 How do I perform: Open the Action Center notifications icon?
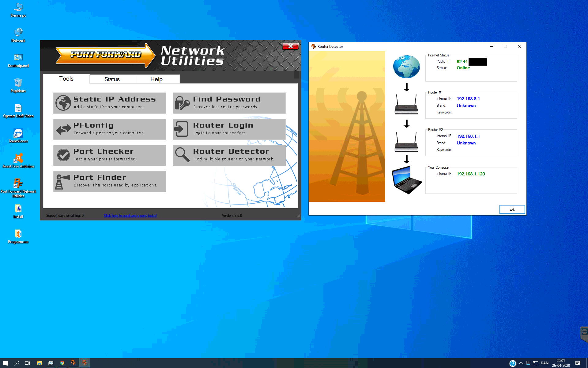pos(578,363)
